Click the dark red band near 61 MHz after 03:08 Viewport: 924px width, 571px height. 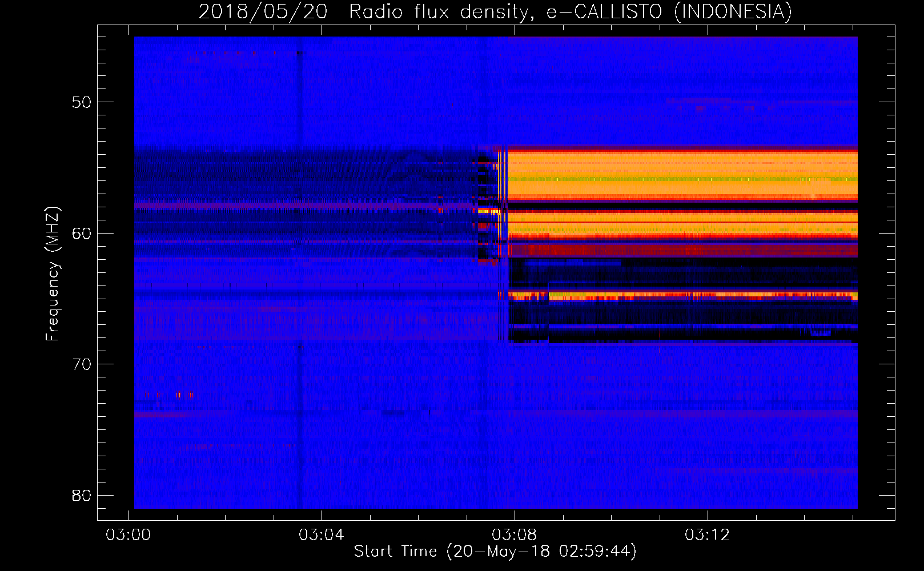pos(682,250)
